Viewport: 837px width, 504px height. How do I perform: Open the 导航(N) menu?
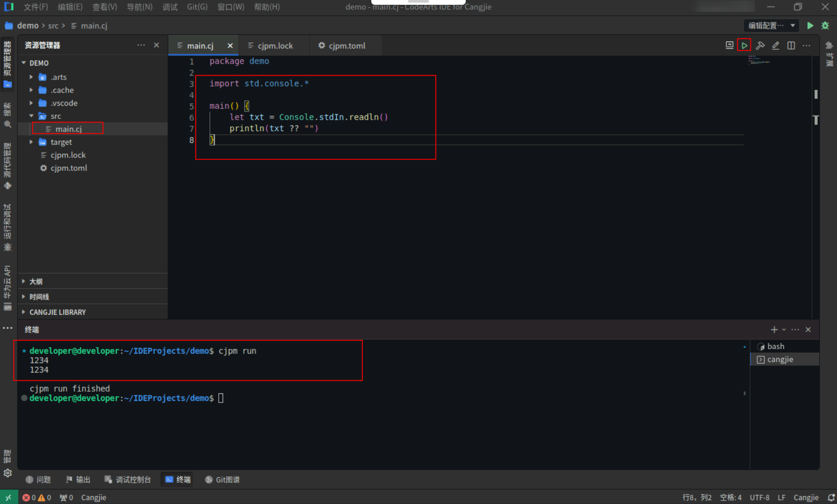click(139, 7)
